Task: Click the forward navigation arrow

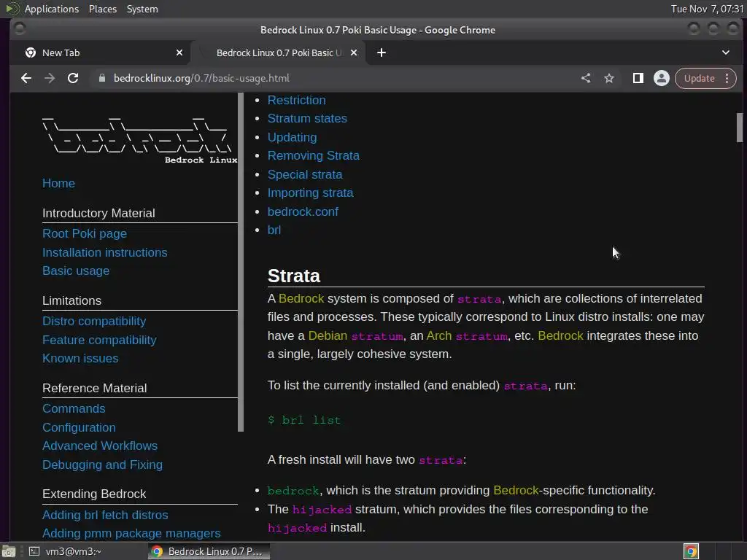Action: pos(50,78)
